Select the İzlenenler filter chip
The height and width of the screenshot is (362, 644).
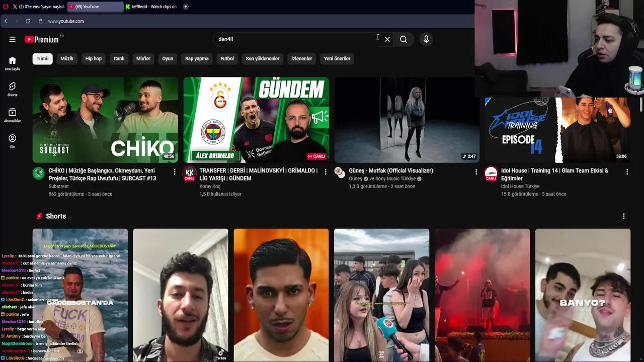[x=302, y=59]
